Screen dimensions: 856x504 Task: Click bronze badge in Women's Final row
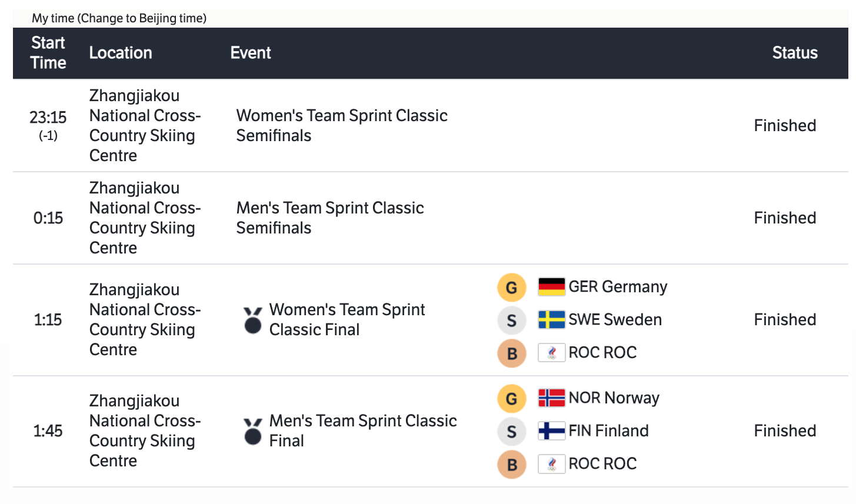coord(512,353)
